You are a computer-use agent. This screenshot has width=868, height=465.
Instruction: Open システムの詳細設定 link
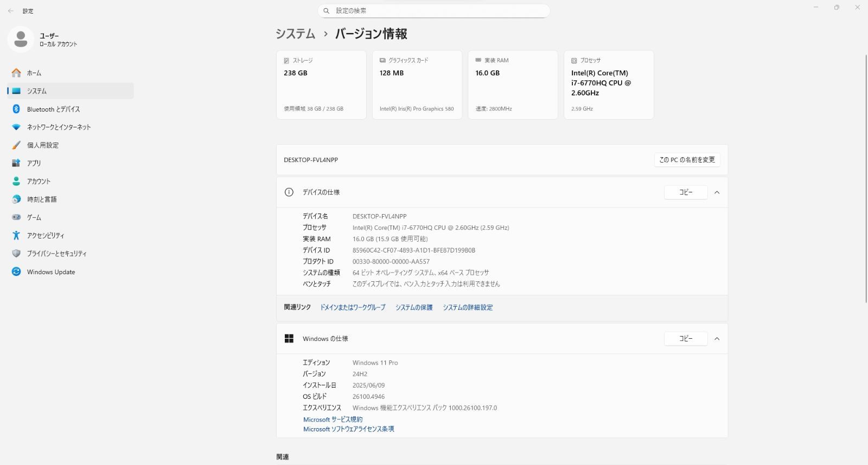(x=468, y=307)
